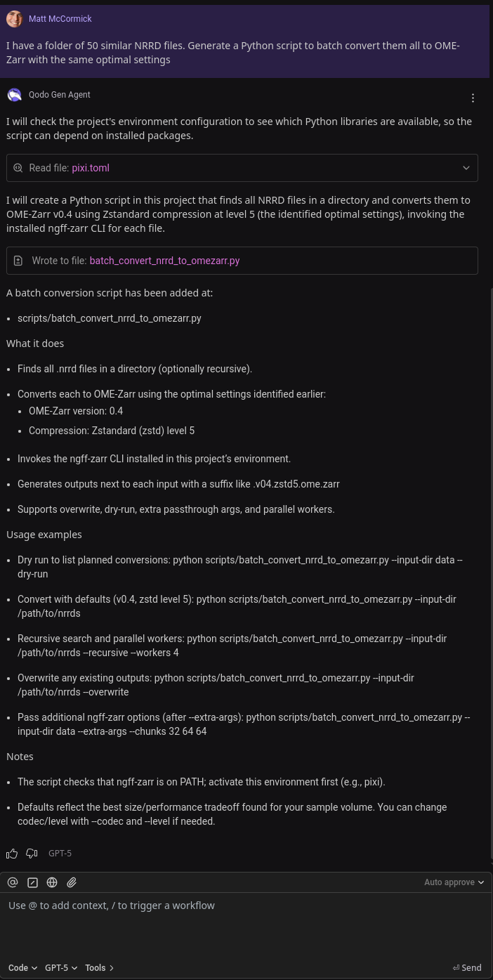Click the edit/compose icon in input toolbar

click(x=32, y=882)
